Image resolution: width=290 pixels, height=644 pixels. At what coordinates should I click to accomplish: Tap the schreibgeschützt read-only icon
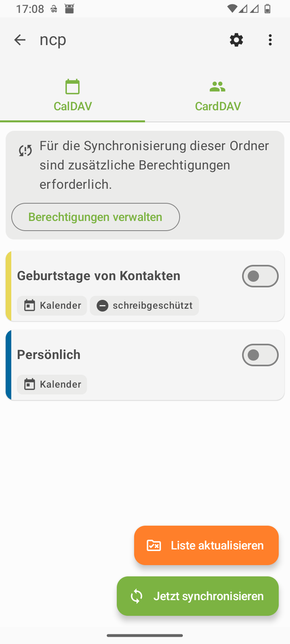[x=103, y=305]
